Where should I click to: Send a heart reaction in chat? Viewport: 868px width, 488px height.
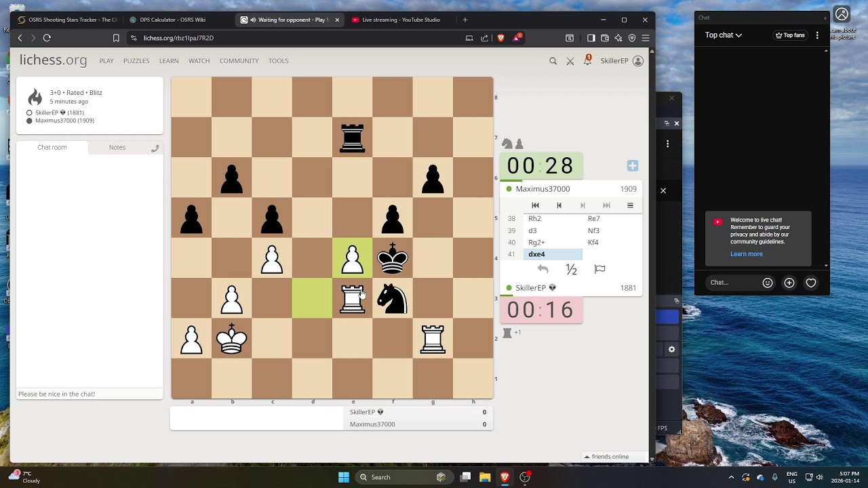point(811,283)
